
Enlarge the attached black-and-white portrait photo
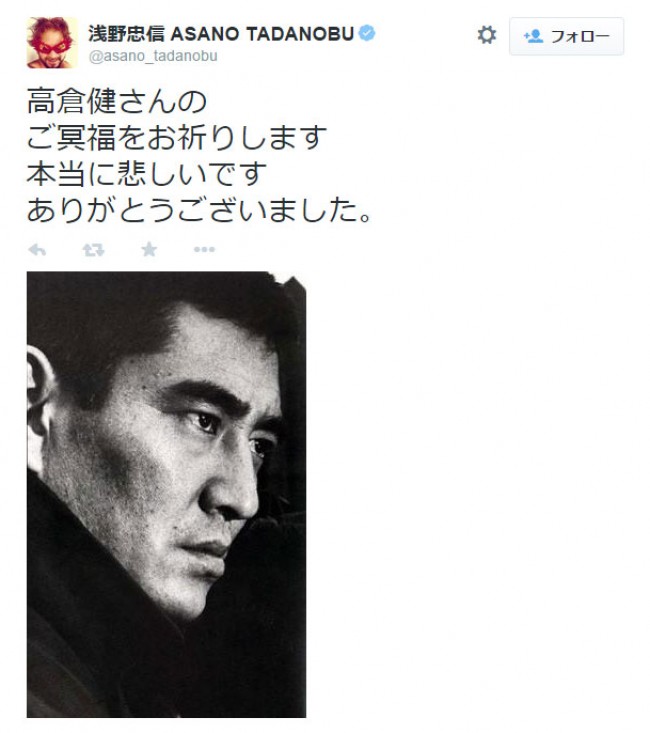(166, 495)
